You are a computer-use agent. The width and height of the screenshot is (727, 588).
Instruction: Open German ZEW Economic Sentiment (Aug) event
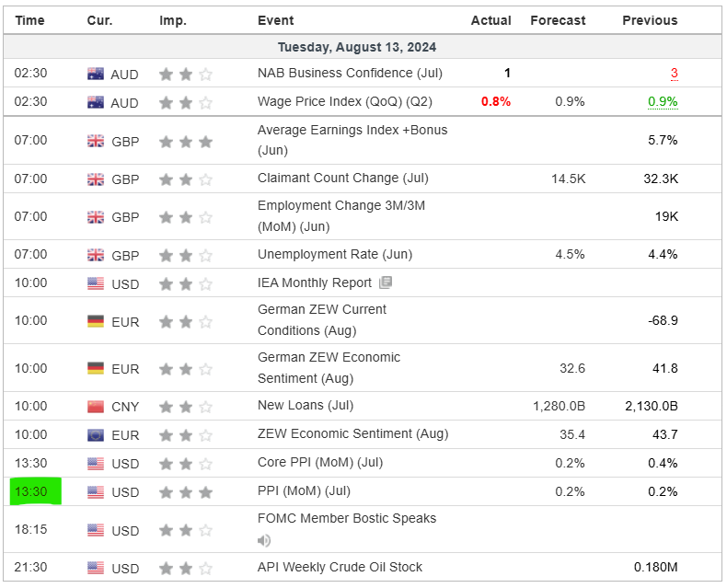pos(329,367)
